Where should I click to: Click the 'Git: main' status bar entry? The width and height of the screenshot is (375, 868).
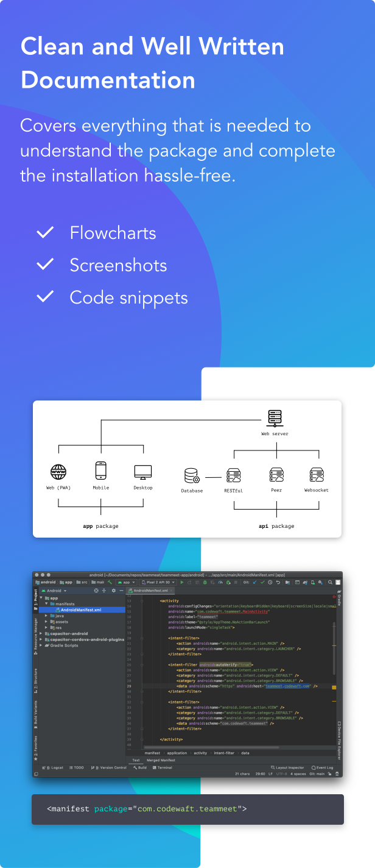point(318,774)
